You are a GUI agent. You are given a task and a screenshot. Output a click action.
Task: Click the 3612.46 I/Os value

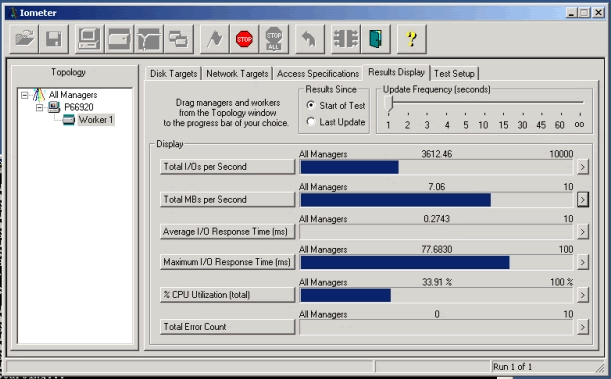click(436, 154)
